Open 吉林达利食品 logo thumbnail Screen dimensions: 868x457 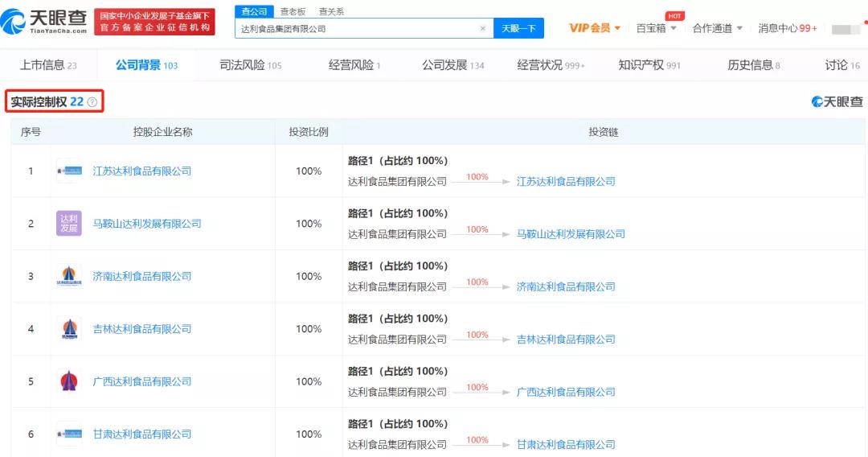click(69, 328)
